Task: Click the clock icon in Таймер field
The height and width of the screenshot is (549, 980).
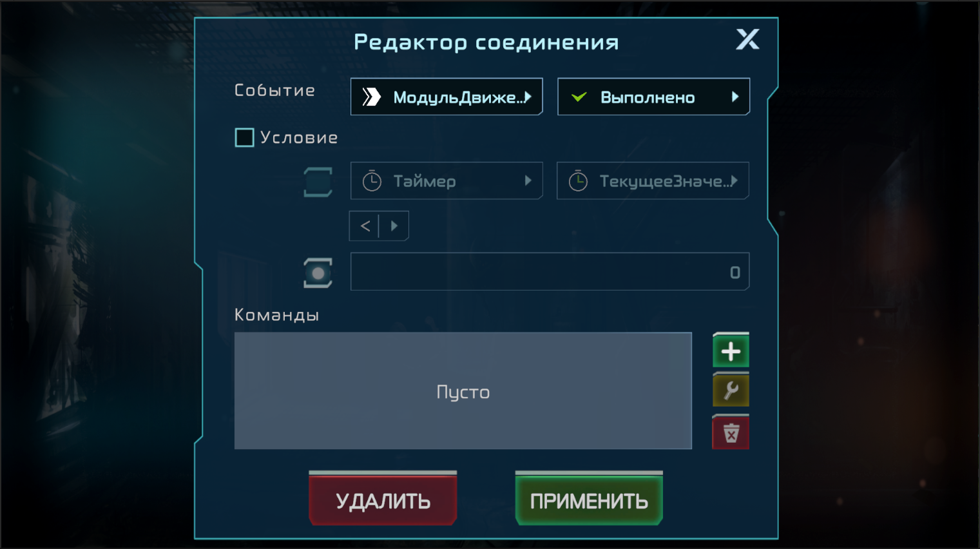Action: coord(372,181)
